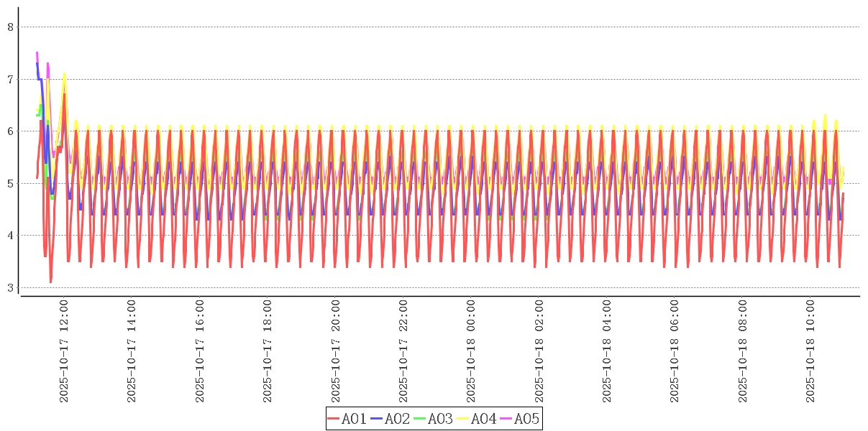The image size is (868, 431).
Task: Select the 2025-10-18 10:00 time axis label
Action: pos(811,352)
